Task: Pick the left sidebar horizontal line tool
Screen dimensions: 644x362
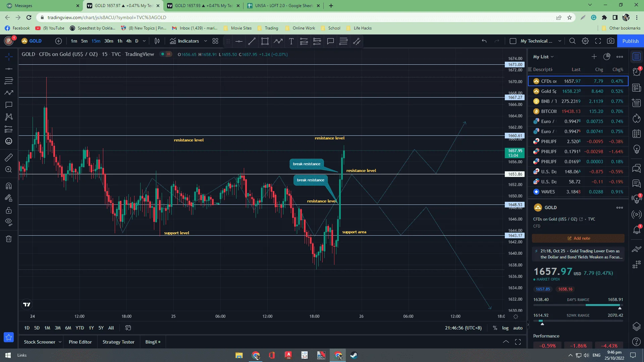Action: point(9,69)
